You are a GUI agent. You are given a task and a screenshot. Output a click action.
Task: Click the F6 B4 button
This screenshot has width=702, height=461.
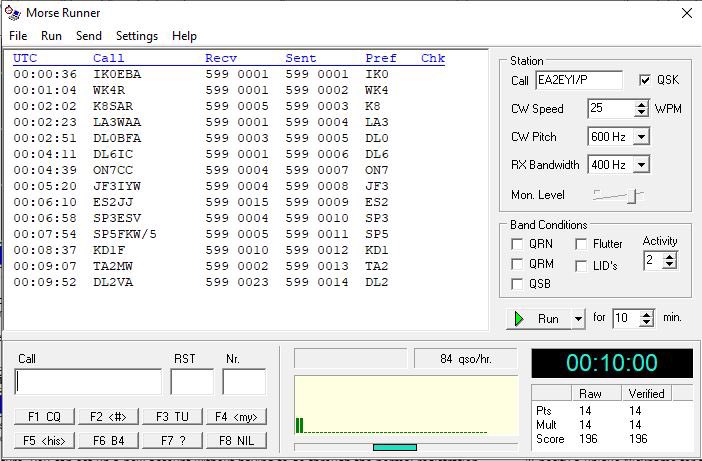point(108,440)
